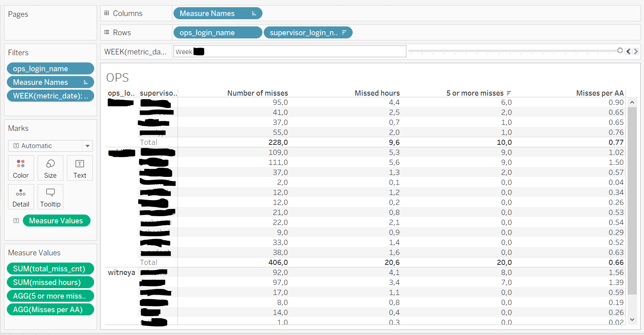Click Number of misses column header

(258, 93)
